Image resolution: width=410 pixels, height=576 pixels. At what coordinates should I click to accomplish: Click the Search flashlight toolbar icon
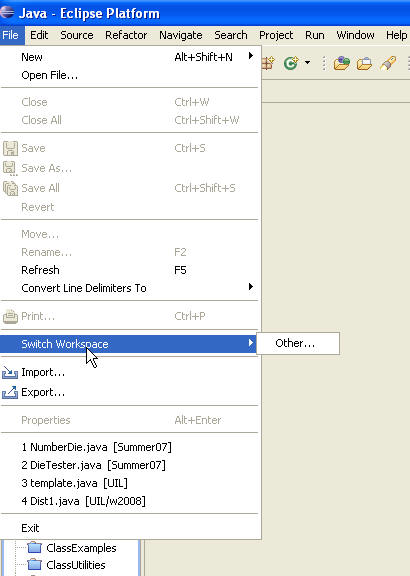point(388,63)
